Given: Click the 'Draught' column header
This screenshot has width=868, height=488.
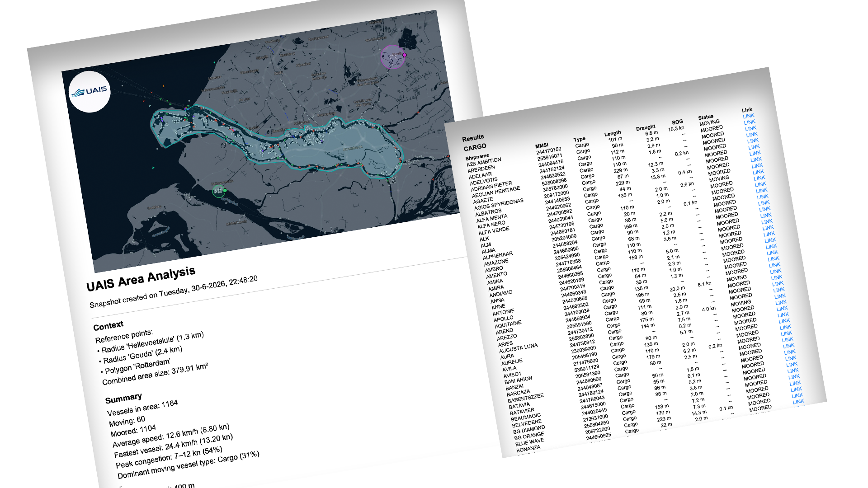Looking at the screenshot, I should (646, 128).
